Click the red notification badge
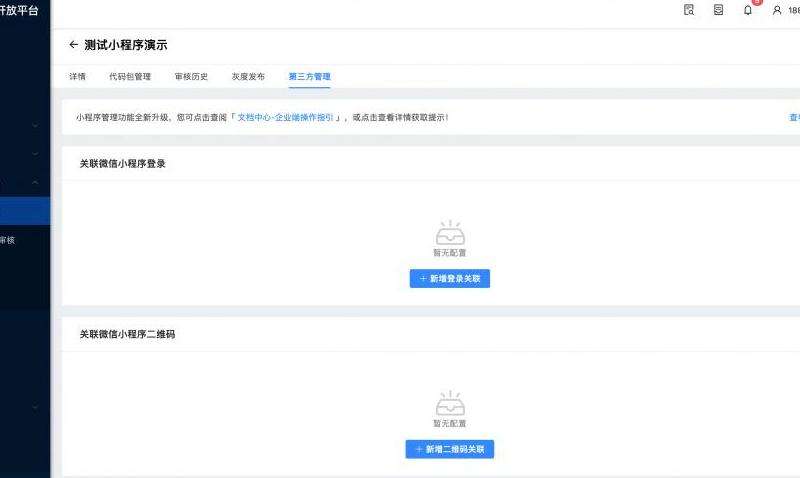Image resolution: width=800 pixels, height=478 pixels. pos(756,2)
